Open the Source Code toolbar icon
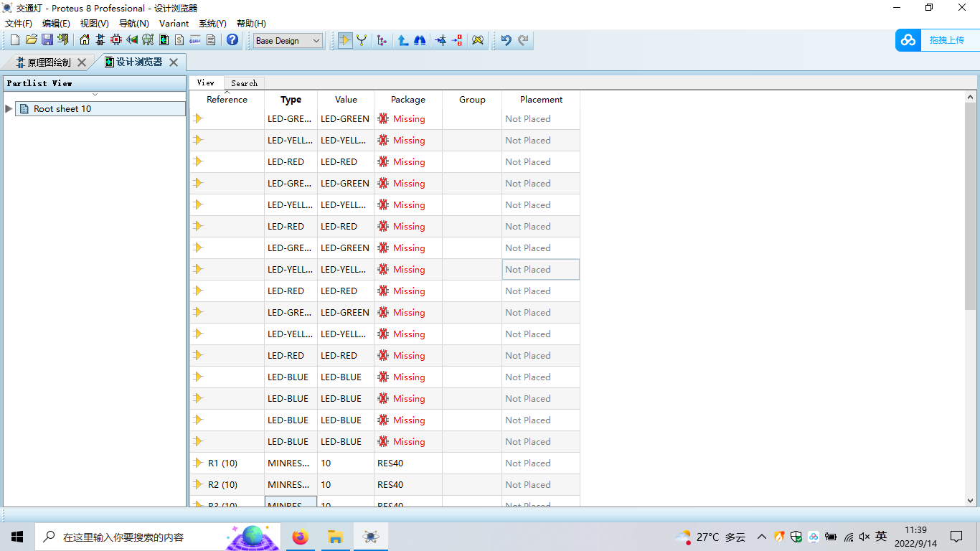 coord(195,40)
